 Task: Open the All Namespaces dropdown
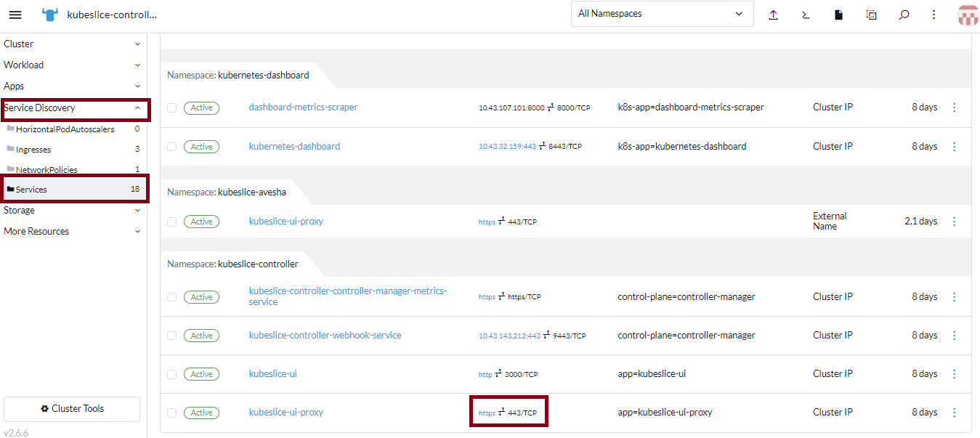[x=662, y=14]
